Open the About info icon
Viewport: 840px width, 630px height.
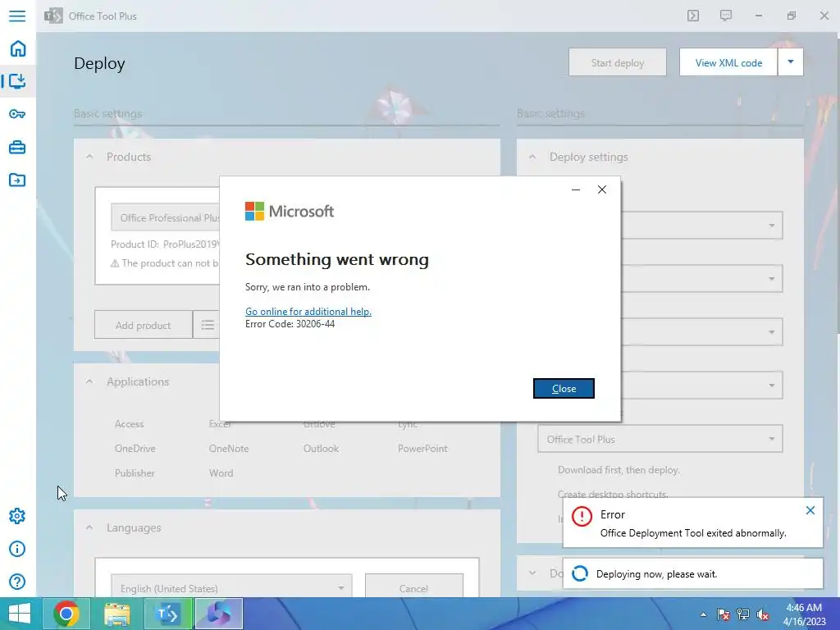[x=17, y=549]
